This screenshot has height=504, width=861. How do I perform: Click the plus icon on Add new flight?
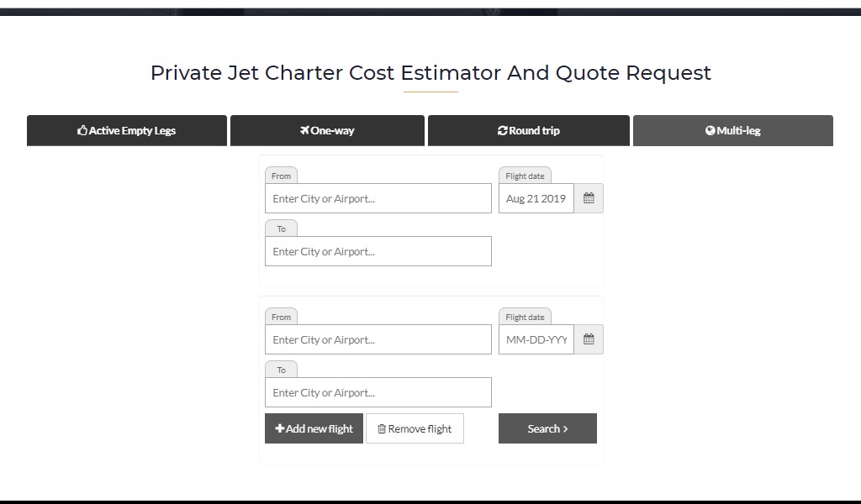280,428
